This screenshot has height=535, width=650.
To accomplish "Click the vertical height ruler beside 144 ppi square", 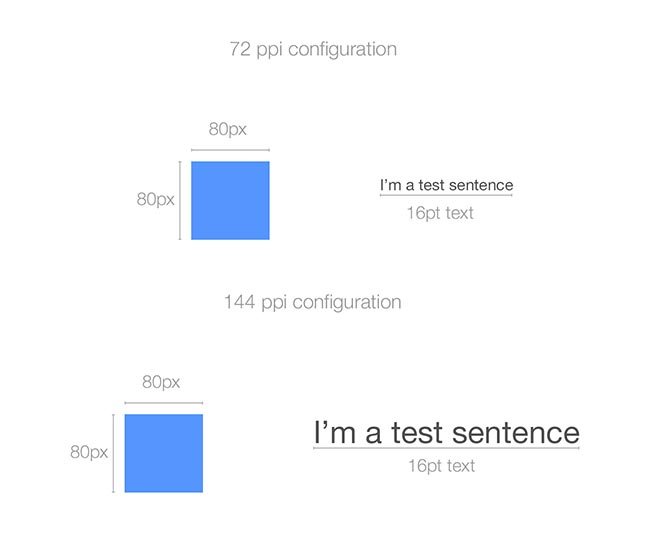I will click(x=113, y=453).
